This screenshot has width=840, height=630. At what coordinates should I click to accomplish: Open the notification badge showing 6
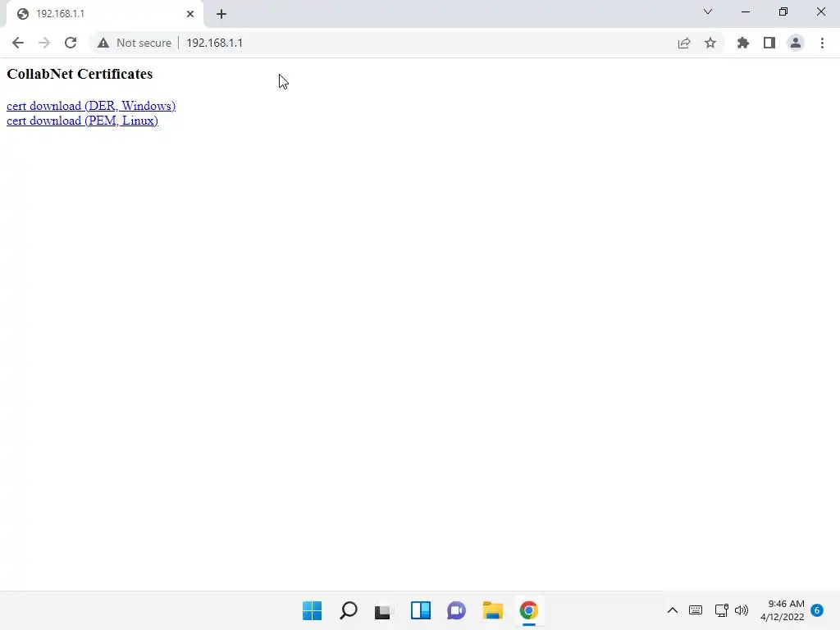[817, 610]
